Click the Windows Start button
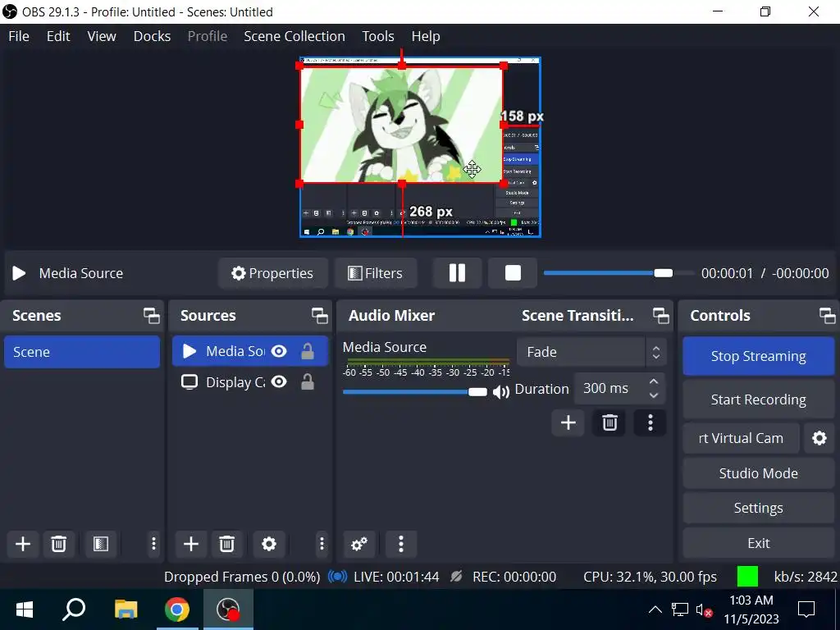Viewport: 840px width, 630px height. point(24,609)
